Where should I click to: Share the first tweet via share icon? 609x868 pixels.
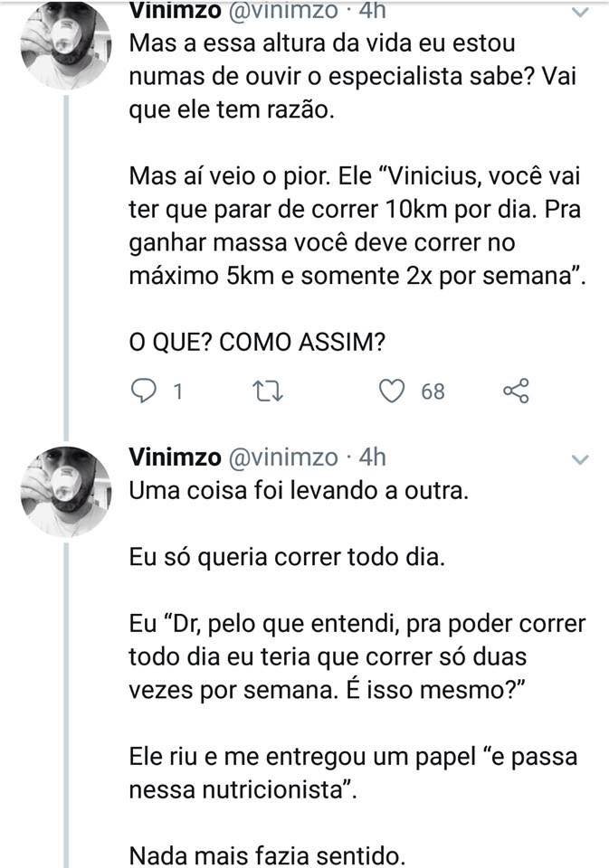tap(516, 391)
